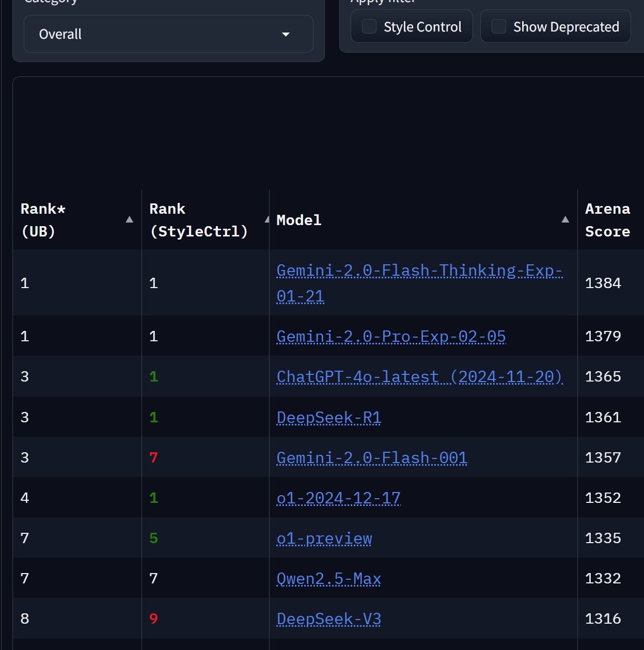Select the Arena Score value 1316

(603, 619)
